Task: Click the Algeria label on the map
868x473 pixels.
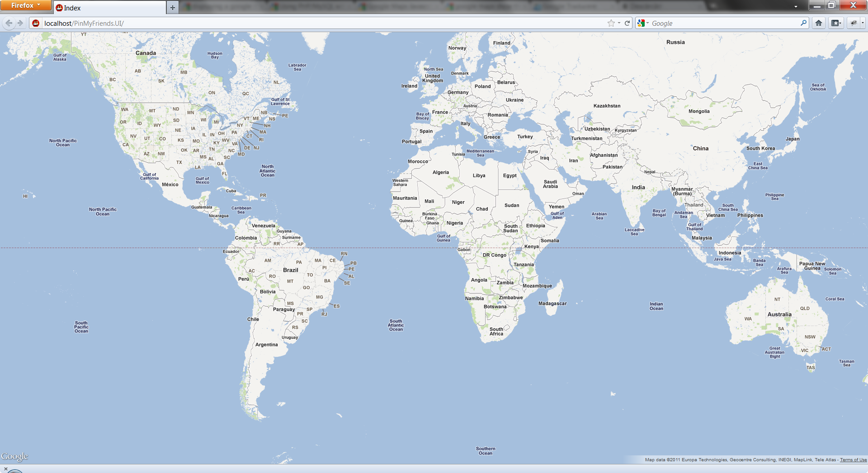Action: tap(440, 172)
